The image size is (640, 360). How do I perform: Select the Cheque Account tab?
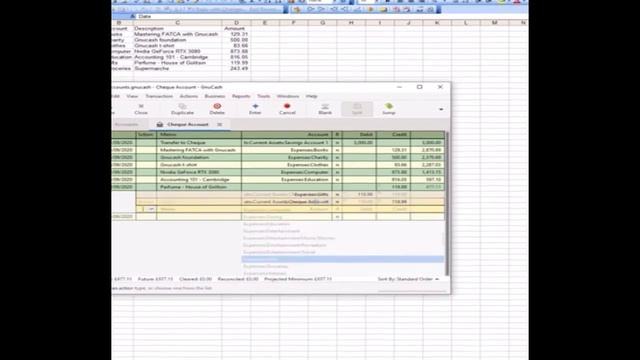coord(187,124)
